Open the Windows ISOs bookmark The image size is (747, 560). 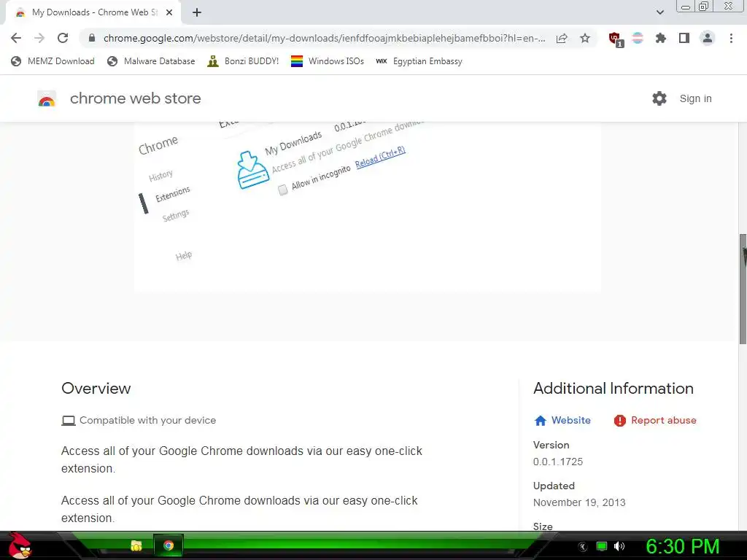point(328,61)
